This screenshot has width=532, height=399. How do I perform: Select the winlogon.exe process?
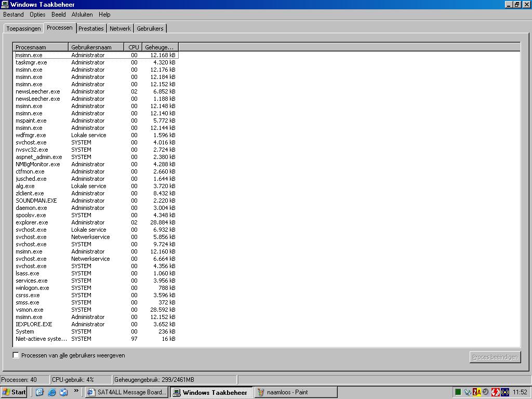[96, 288]
